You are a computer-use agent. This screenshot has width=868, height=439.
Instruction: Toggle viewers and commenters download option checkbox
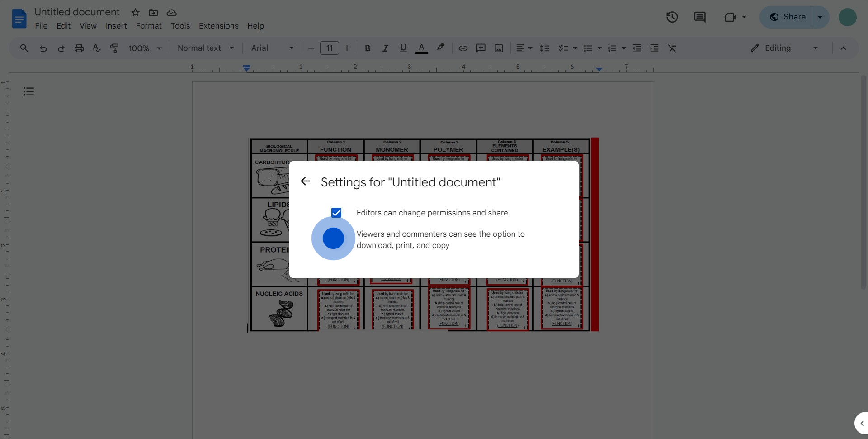point(334,239)
